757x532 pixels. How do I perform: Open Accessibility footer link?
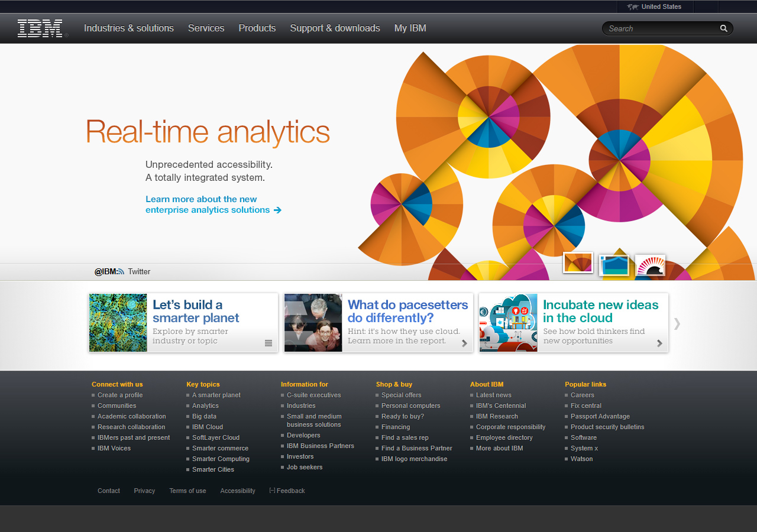(238, 491)
